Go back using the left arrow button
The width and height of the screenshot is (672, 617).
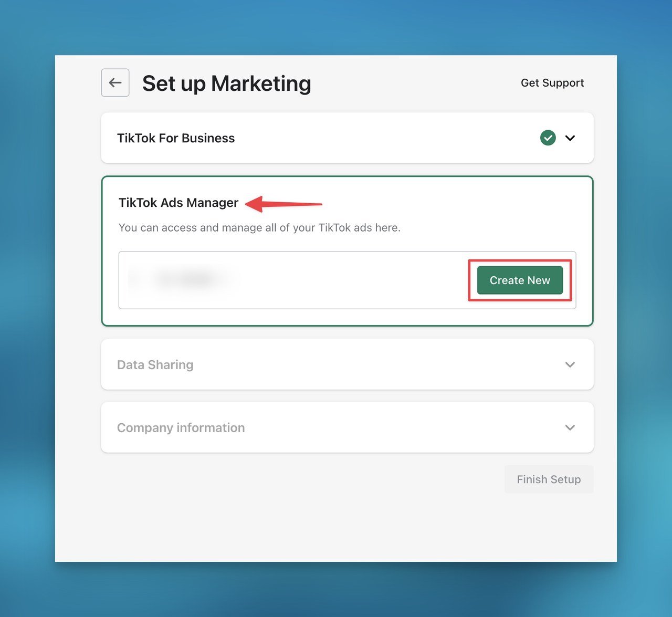pos(115,82)
